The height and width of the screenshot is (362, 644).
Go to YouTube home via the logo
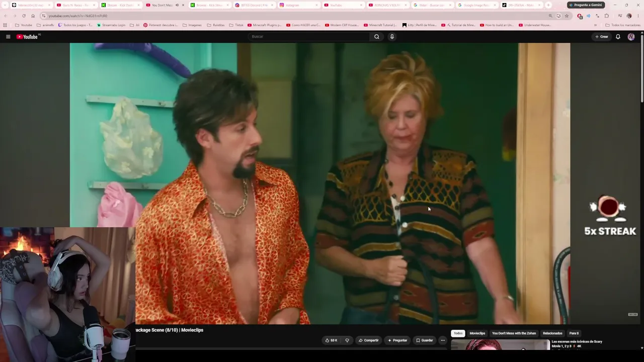pyautogui.click(x=27, y=37)
